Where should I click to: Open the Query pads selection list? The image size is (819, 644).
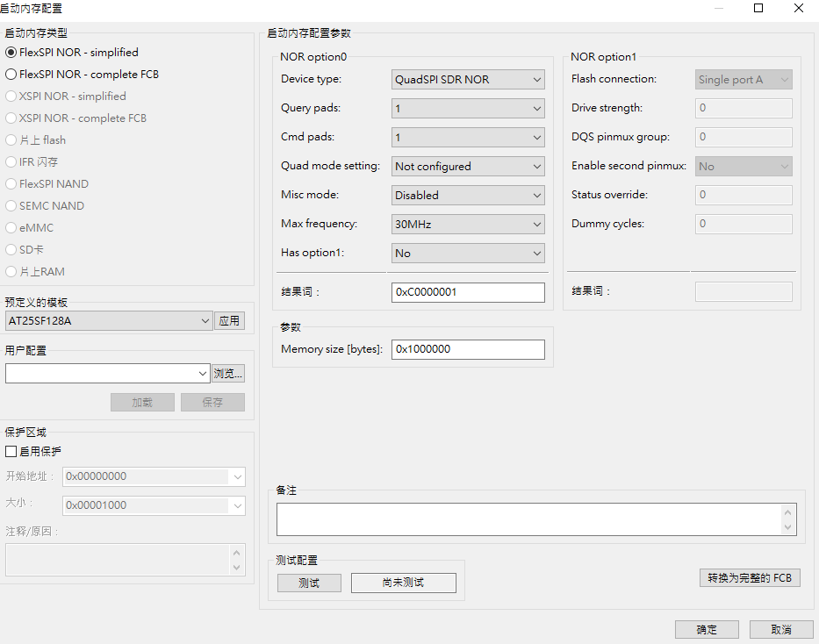coord(467,108)
